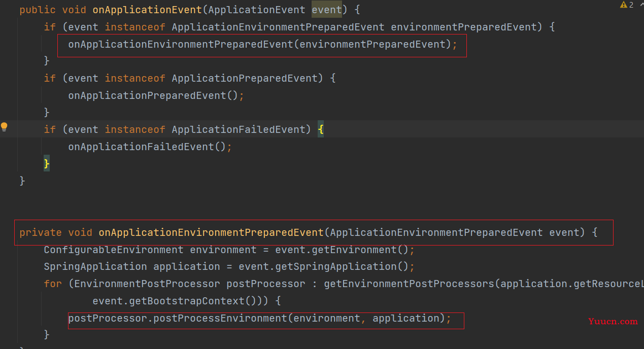Click the public keyword
The height and width of the screenshot is (349, 644).
pos(38,10)
